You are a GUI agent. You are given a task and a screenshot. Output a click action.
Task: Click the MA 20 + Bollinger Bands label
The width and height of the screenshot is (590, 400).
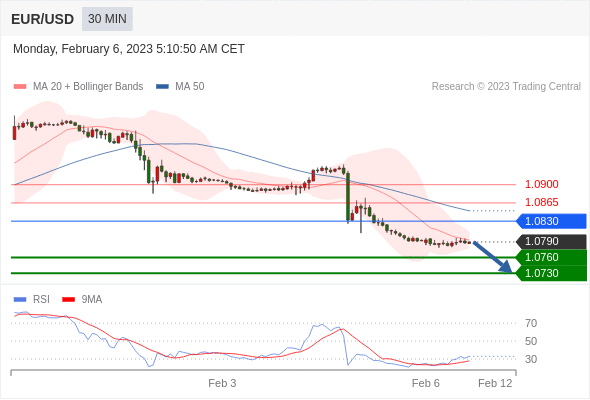tap(88, 87)
